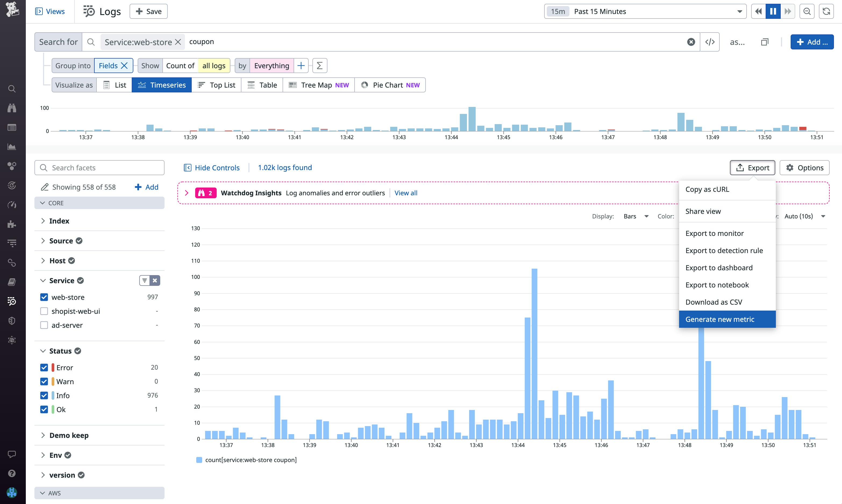Click the Sigma aggregate icon in query builder
Image resolution: width=842 pixels, height=504 pixels.
point(319,65)
